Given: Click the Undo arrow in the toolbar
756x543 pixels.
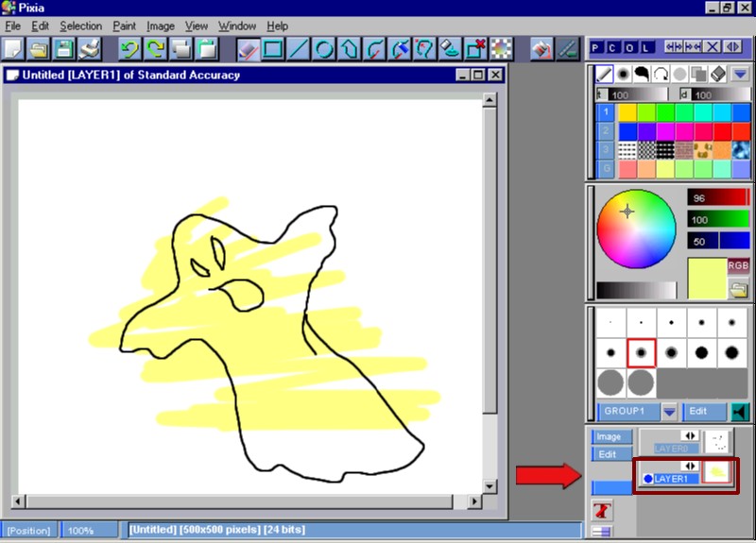Looking at the screenshot, I should point(130,48).
